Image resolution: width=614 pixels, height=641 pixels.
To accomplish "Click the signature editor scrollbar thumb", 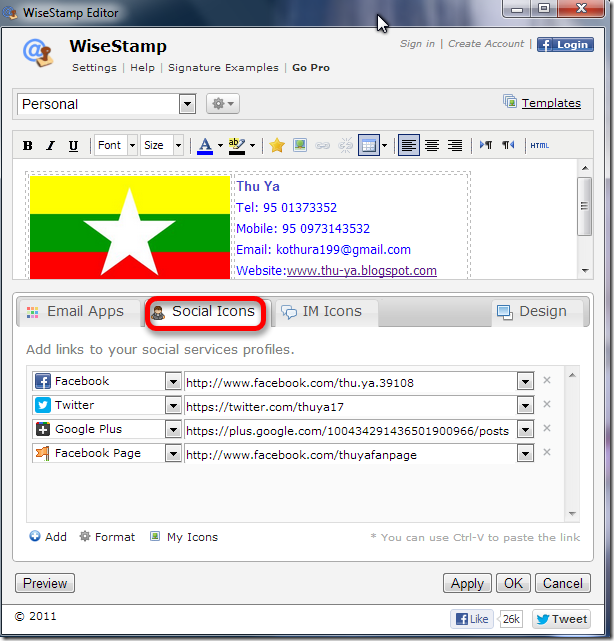I will pyautogui.click(x=585, y=206).
